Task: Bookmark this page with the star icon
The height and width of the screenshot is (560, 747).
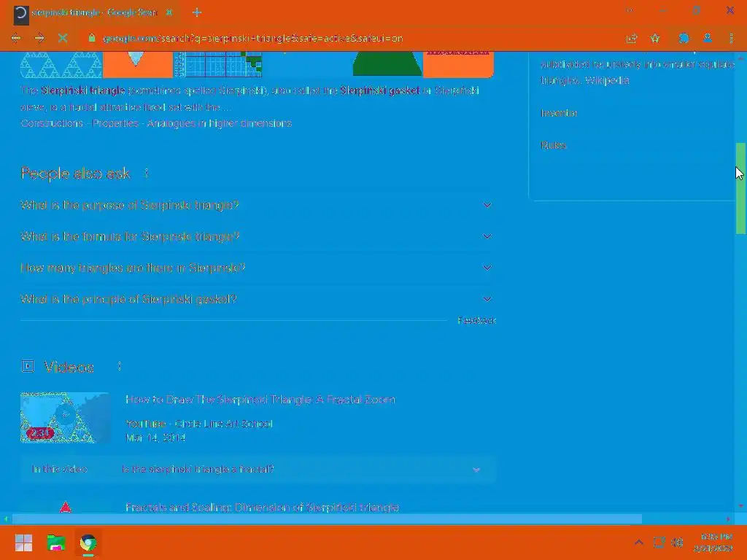Action: pyautogui.click(x=656, y=39)
